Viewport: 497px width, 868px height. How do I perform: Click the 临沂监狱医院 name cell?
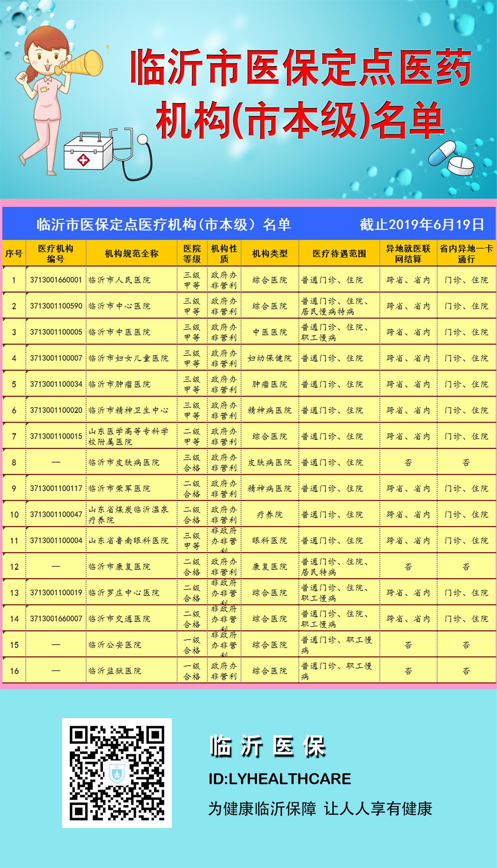tap(115, 671)
